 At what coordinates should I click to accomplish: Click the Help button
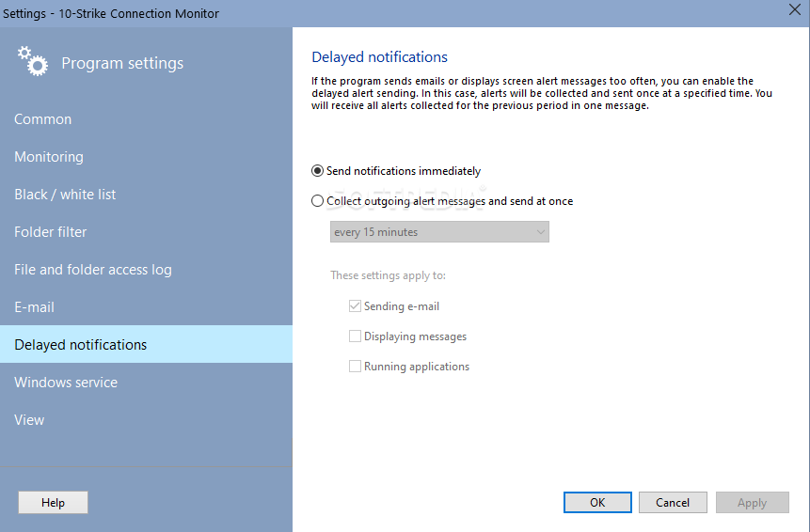54,503
